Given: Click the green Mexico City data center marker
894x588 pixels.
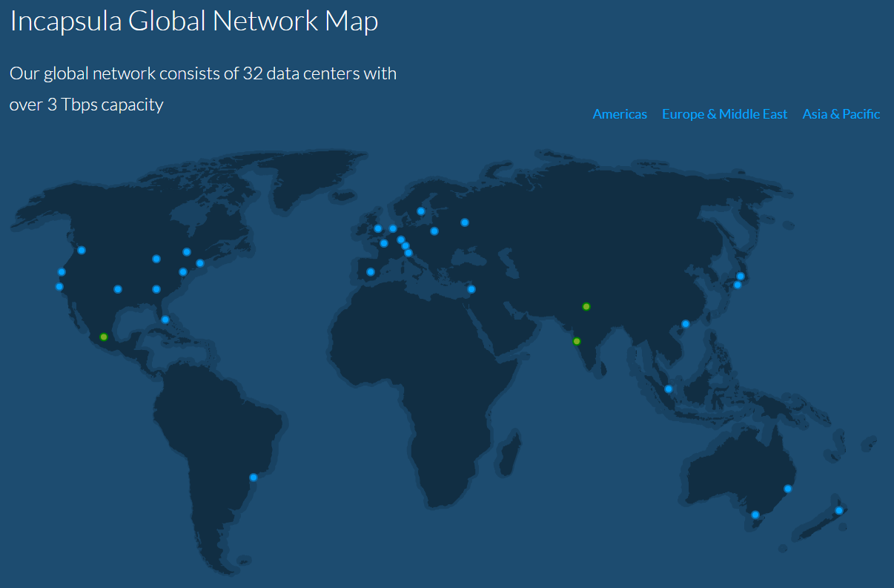Looking at the screenshot, I should [103, 337].
